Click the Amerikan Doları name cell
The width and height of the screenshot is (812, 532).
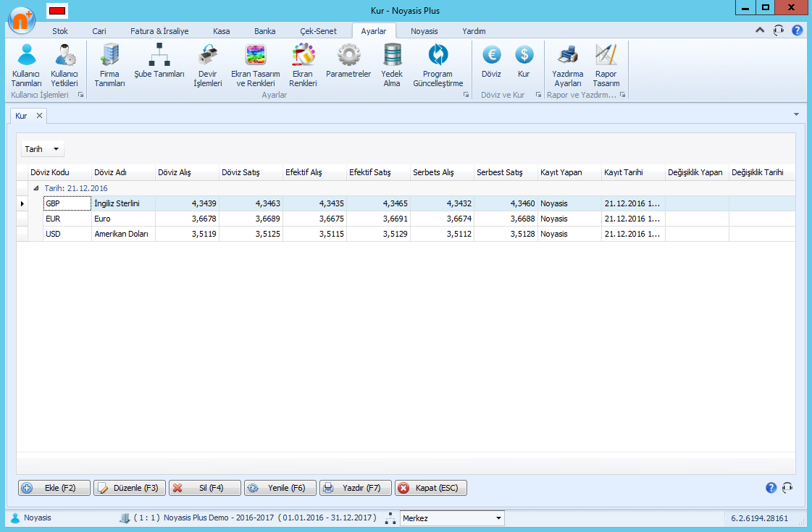[x=123, y=234]
